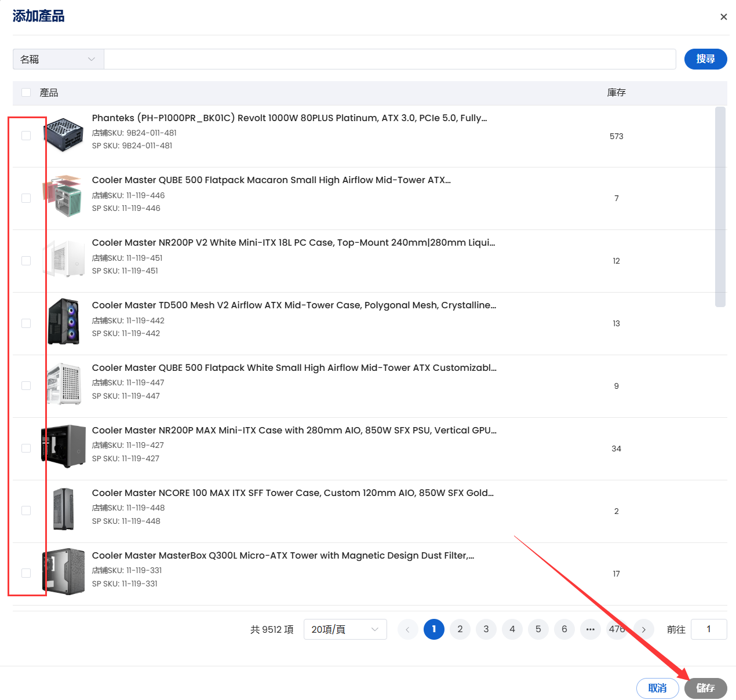This screenshot has width=736, height=700.
Task: Check the TD500 Mesh V2 checkbox
Action: (26, 323)
